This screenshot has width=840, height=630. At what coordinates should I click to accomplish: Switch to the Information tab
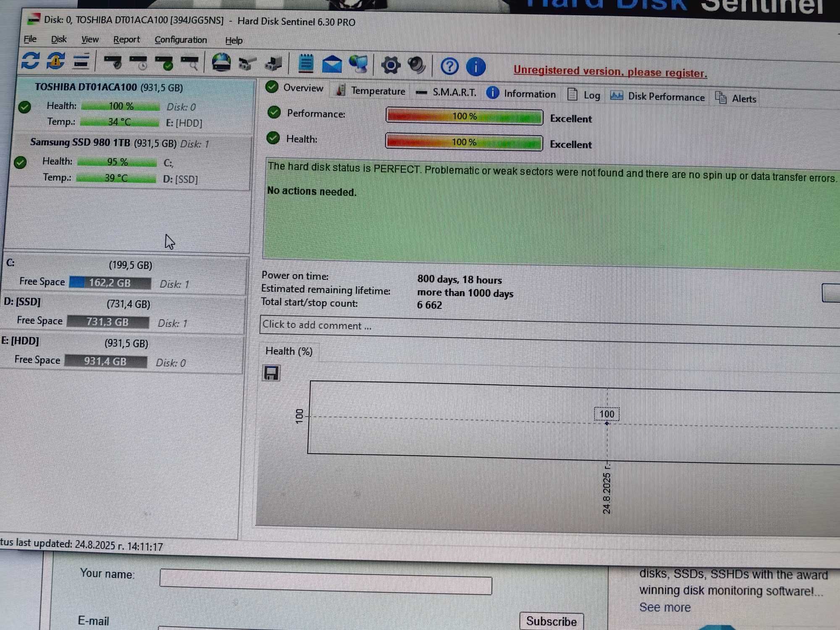tap(521, 94)
